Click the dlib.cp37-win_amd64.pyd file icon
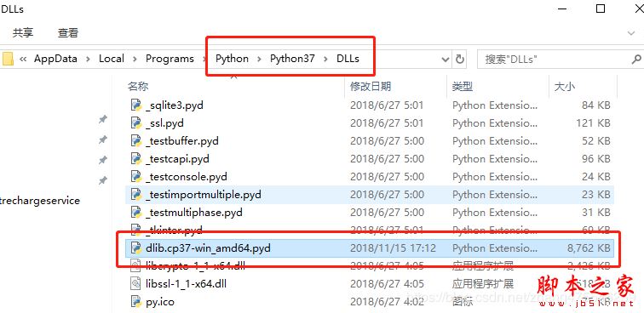 135,248
